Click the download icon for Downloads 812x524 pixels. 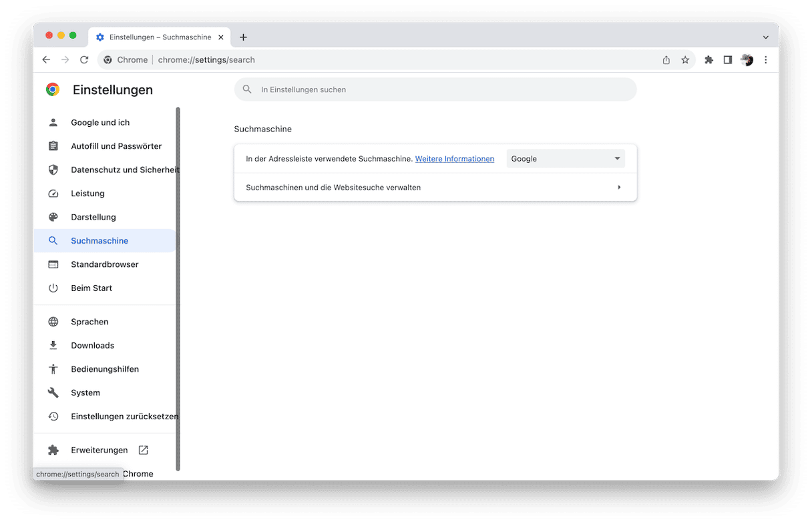pyautogui.click(x=53, y=346)
